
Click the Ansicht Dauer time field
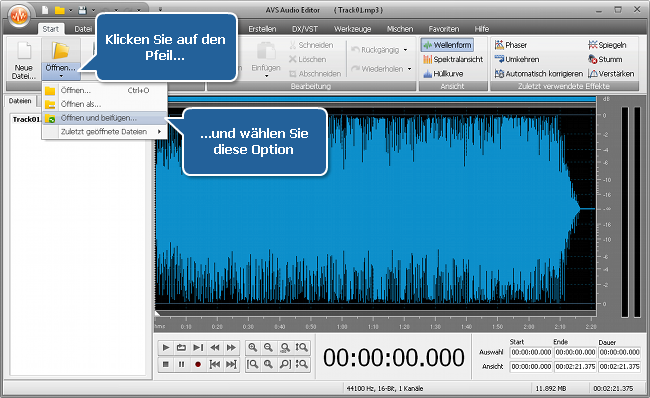[619, 366]
